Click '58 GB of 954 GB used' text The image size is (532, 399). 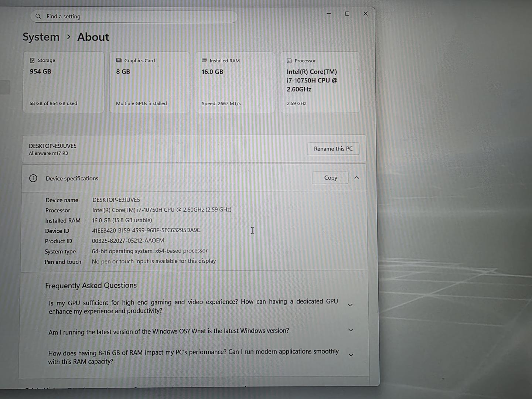click(x=54, y=103)
